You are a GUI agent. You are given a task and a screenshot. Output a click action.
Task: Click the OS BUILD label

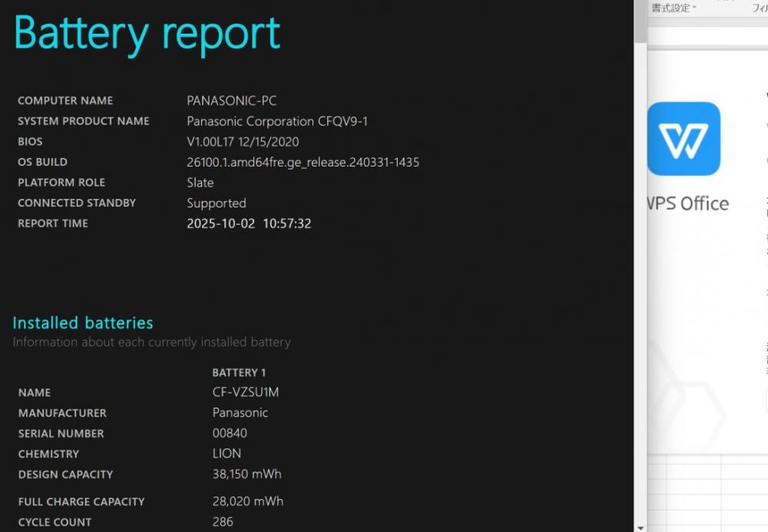point(42,162)
